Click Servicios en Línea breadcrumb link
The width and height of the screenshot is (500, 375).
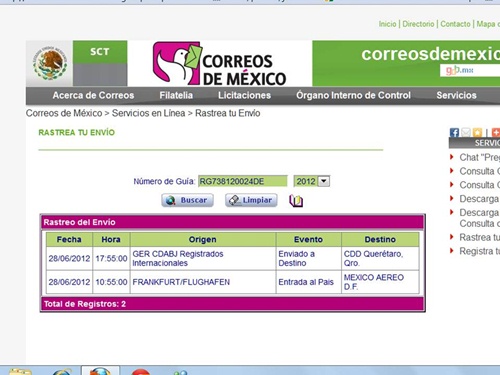tap(148, 113)
